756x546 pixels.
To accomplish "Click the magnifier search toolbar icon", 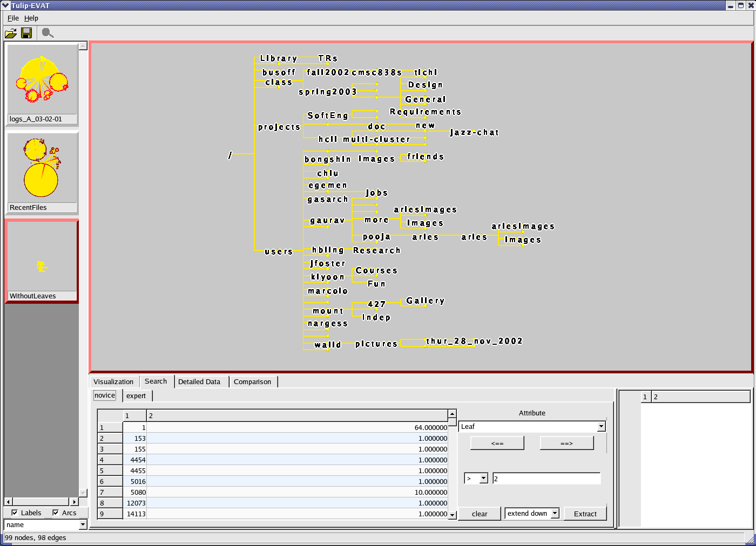I will pos(48,33).
